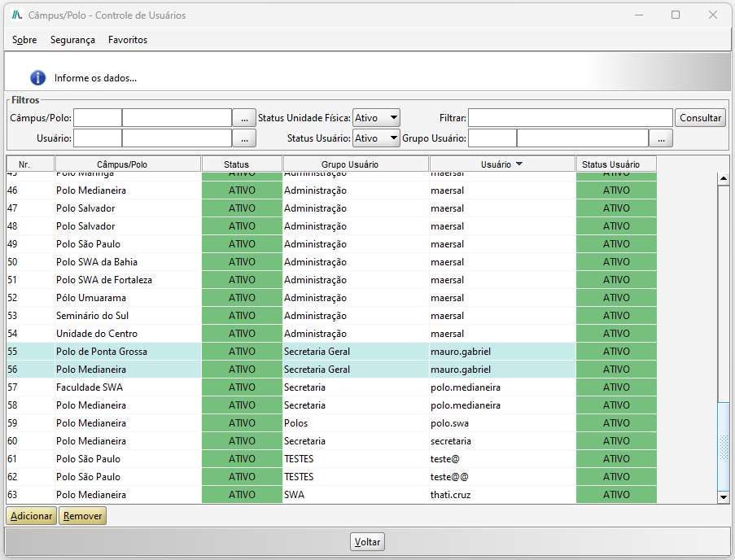Open Grupo Usuário lookup ellipsis button
The height and width of the screenshot is (560, 735).
[x=661, y=138]
